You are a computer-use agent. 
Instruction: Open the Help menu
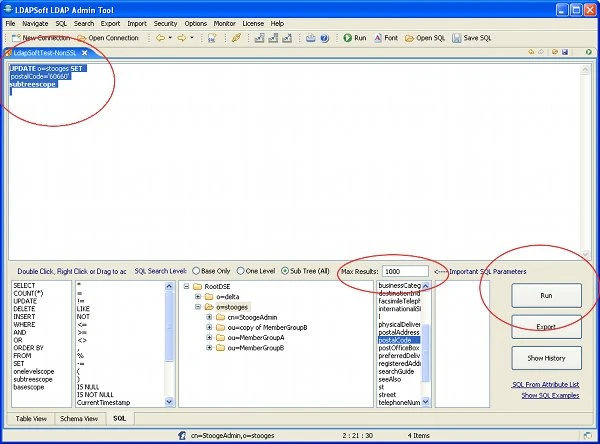pos(277,23)
